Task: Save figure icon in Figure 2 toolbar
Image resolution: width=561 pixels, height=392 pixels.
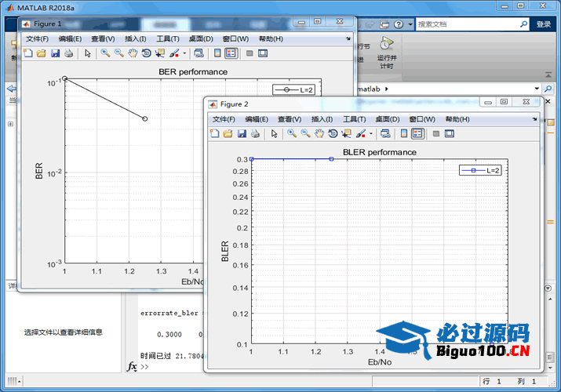Action: 242,134
